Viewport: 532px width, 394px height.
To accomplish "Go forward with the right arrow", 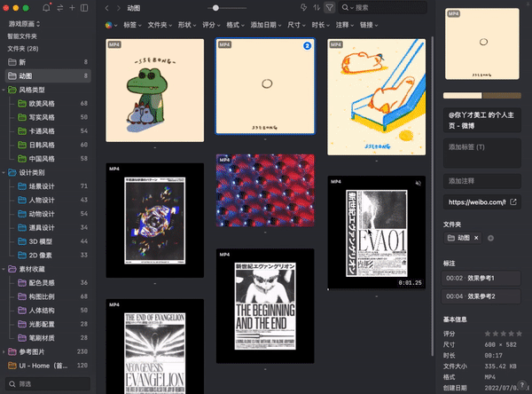I will (x=119, y=8).
